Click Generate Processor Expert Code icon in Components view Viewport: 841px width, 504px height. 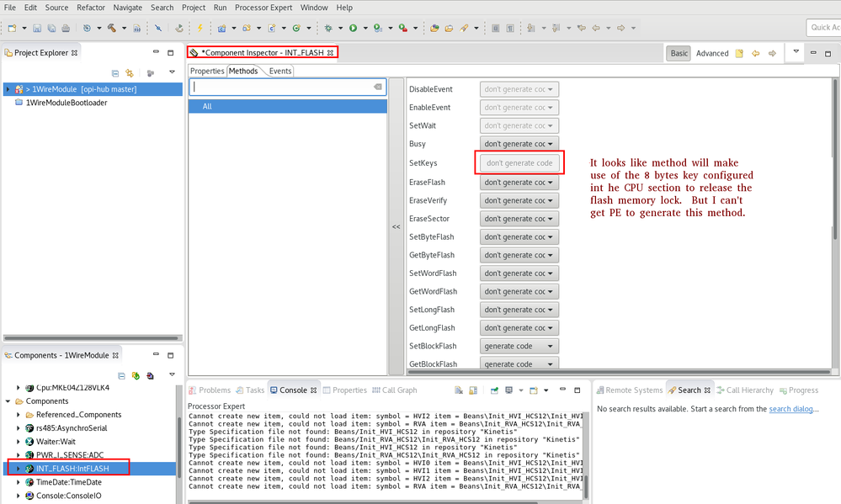click(x=136, y=376)
